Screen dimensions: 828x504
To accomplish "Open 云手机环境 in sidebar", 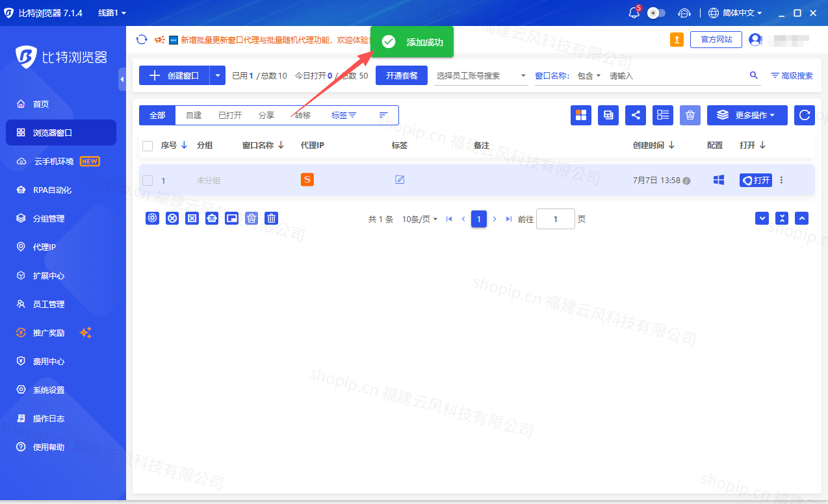I will click(61, 161).
